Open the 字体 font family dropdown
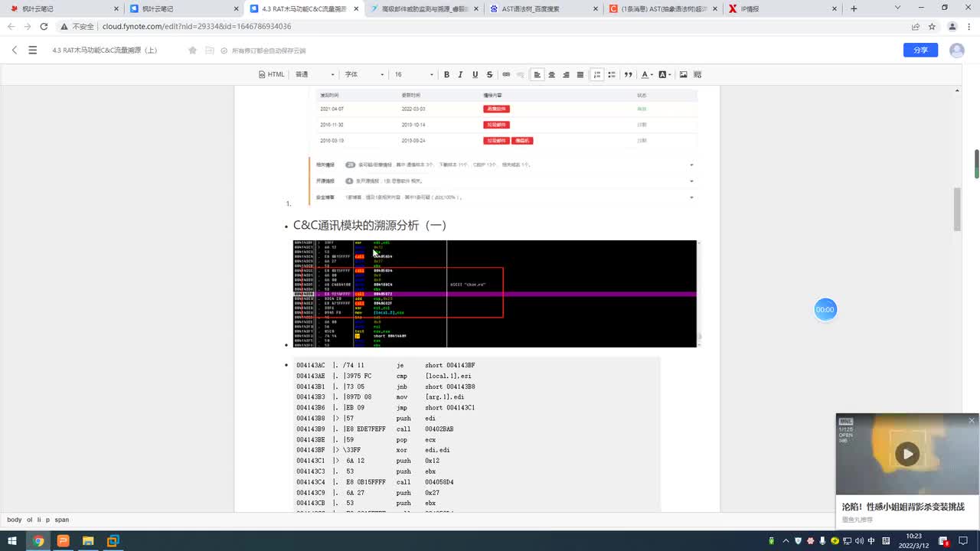The height and width of the screenshot is (551, 980). 364,74
